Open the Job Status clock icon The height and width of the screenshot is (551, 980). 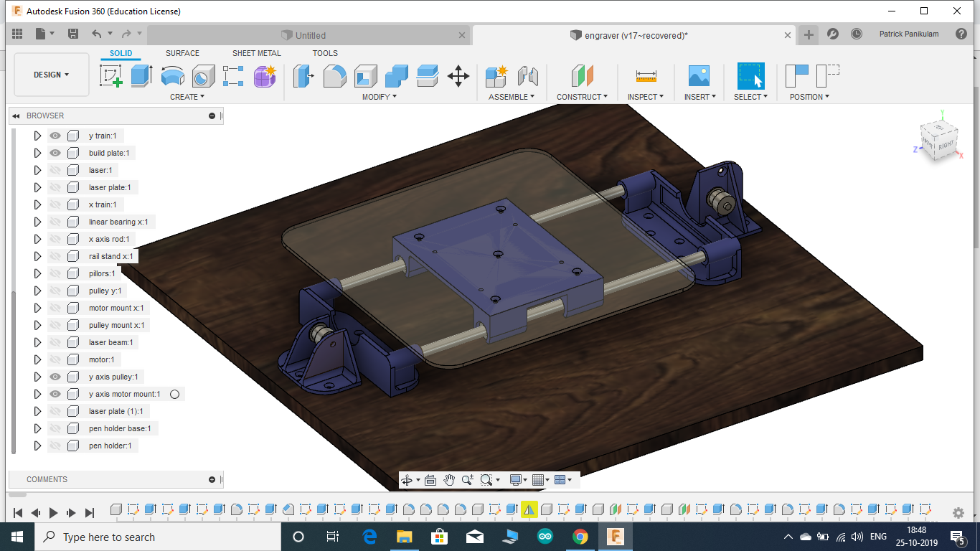click(x=857, y=34)
